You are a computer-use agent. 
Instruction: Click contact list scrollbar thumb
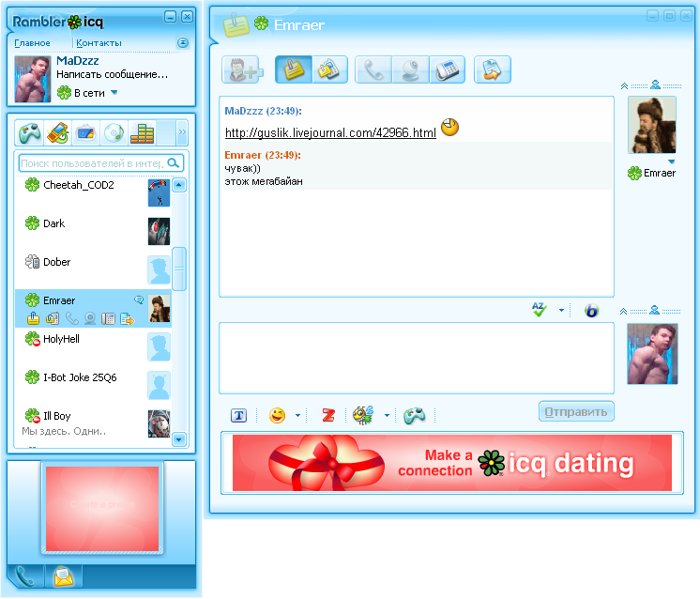[x=179, y=269]
